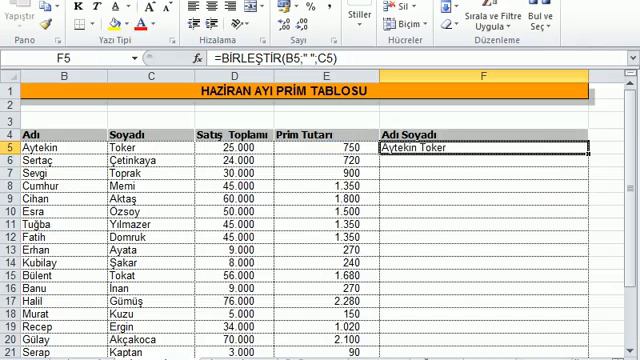Select column F header
The height and width of the screenshot is (360, 640).
pos(484,76)
